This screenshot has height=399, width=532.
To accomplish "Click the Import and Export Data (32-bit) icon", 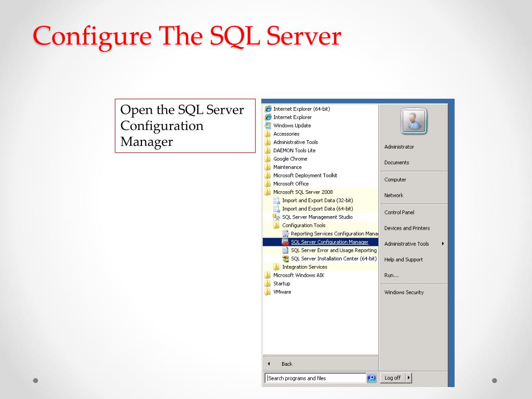I will pos(277,200).
